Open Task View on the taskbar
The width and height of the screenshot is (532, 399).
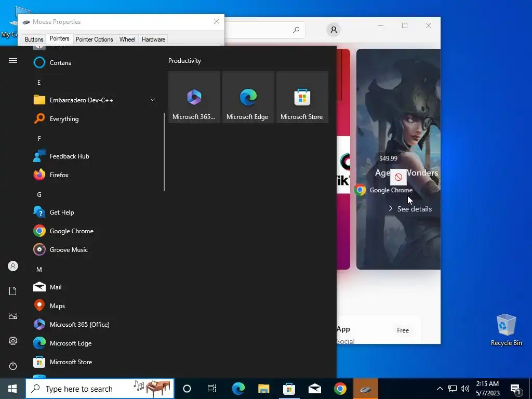point(212,389)
